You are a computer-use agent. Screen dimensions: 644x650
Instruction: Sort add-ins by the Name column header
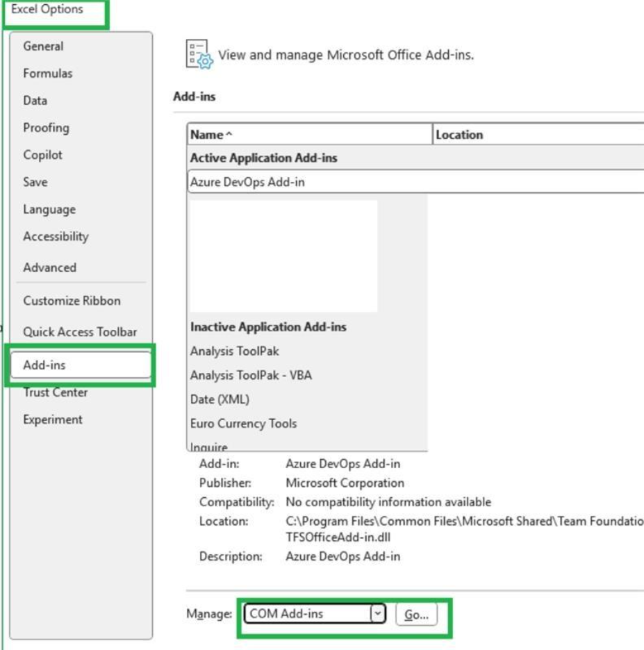[309, 135]
